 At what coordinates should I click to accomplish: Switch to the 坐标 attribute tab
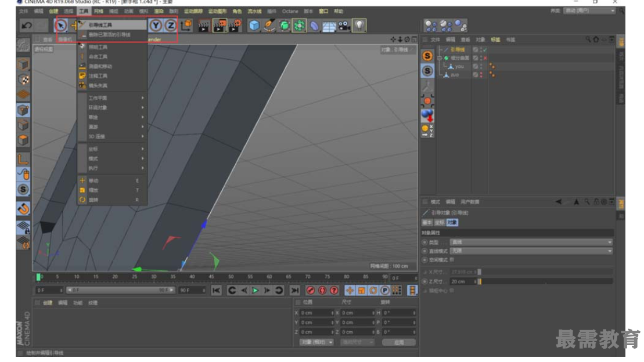pyautogui.click(x=440, y=222)
